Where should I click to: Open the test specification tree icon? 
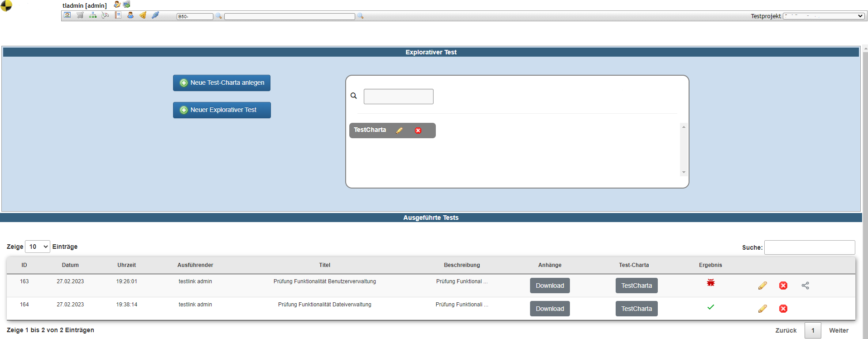93,15
